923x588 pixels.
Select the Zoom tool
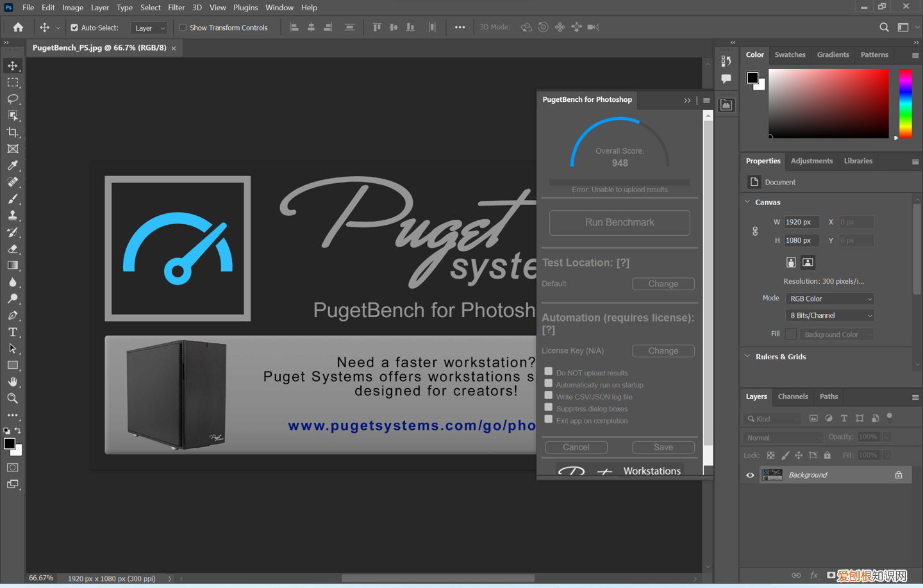[x=13, y=398]
